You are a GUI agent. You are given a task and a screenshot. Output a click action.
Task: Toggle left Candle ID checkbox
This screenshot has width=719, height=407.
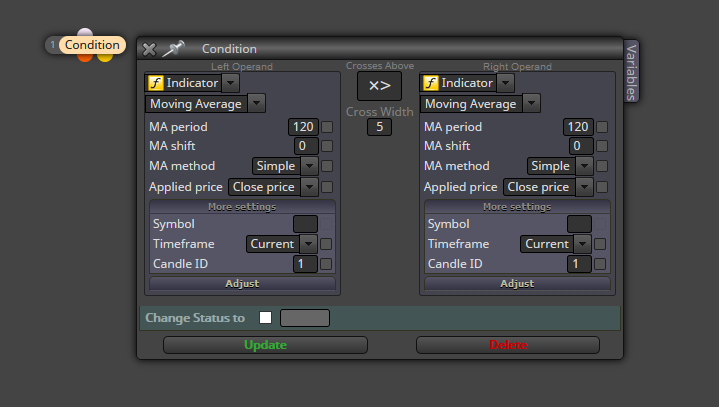[326, 264]
